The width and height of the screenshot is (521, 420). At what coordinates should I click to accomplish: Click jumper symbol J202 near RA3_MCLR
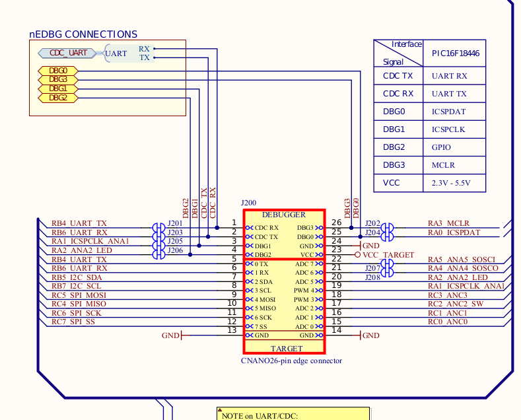coord(387,228)
